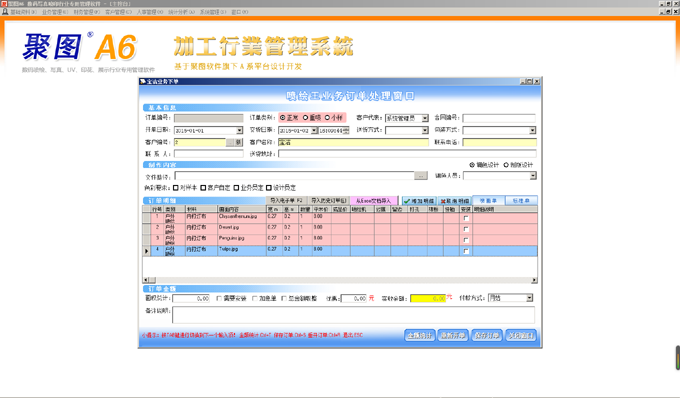Open the 业务管理 menu
The width and height of the screenshot is (680, 398).
pos(55,12)
